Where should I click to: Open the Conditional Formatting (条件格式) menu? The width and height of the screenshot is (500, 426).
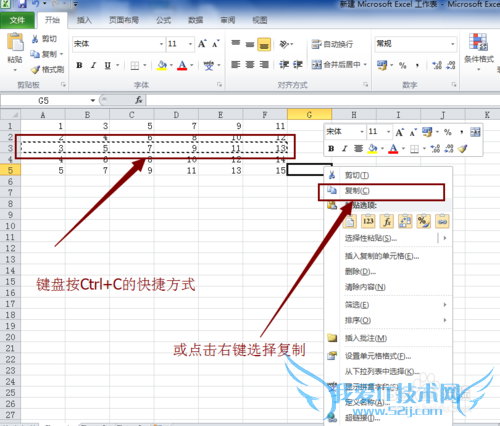[x=479, y=52]
